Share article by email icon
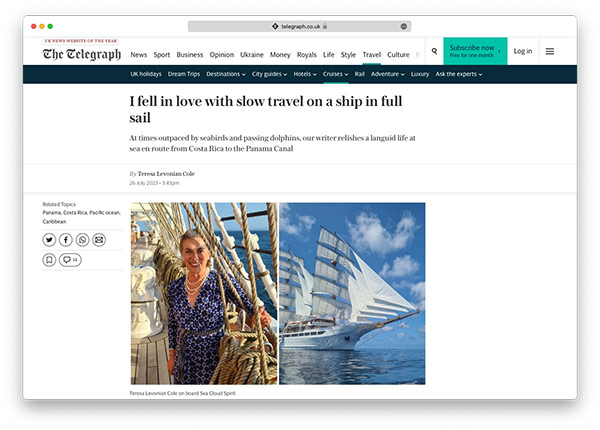The height and width of the screenshot is (430, 600). 99,240
